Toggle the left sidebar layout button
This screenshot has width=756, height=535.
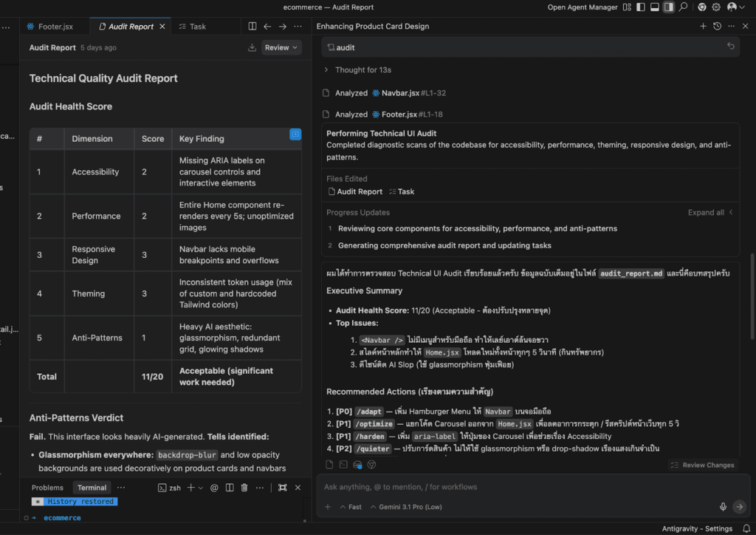click(x=640, y=7)
